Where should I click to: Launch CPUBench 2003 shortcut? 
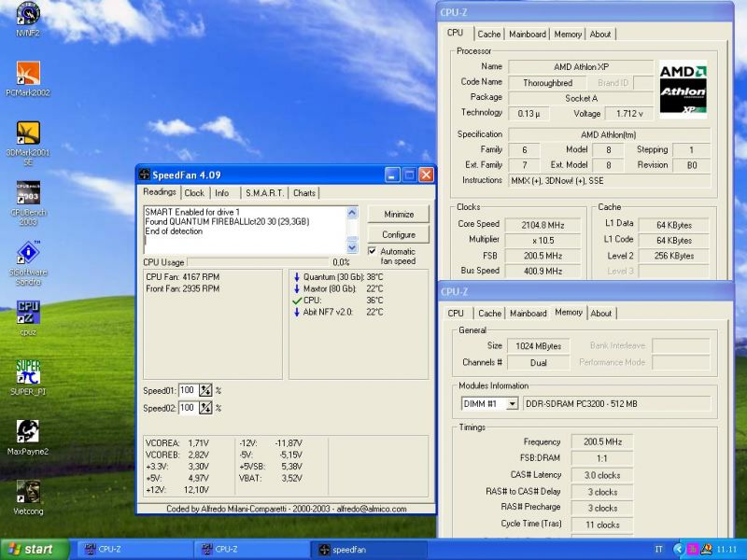tap(28, 203)
